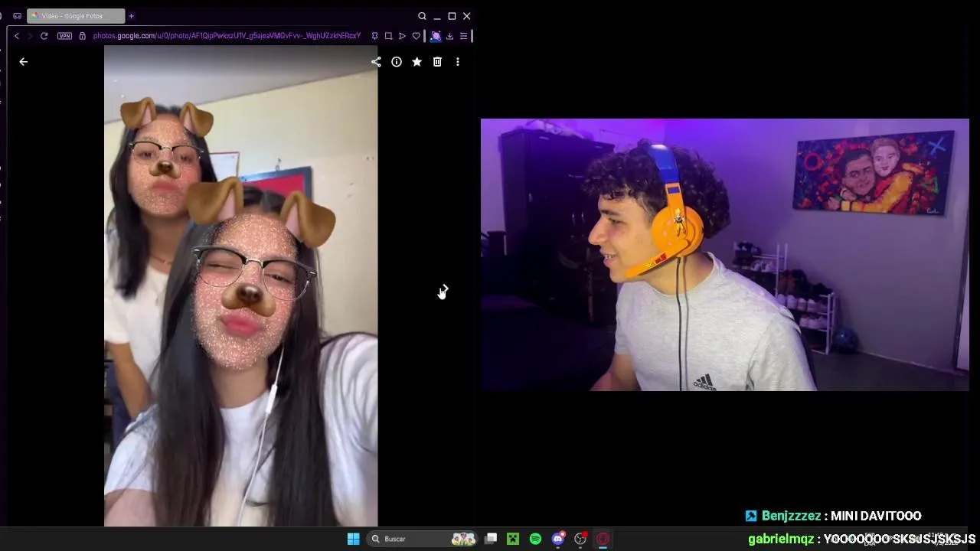Mark the photo as favorite with star
980x551 pixels.
[416, 62]
